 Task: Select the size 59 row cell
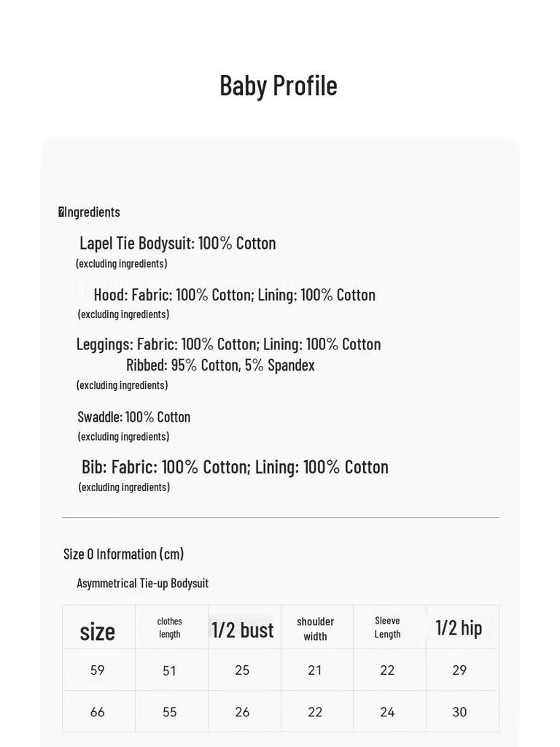(98, 670)
